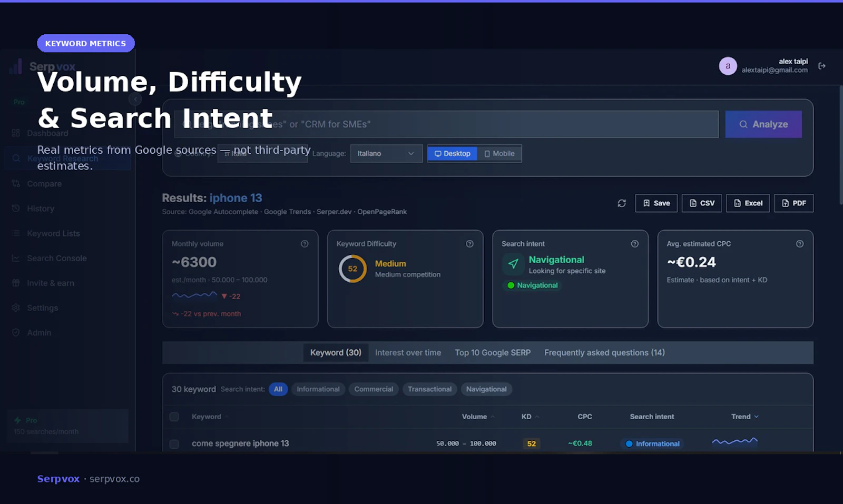Open History in the sidebar
This screenshot has width=843, height=504.
[41, 209]
